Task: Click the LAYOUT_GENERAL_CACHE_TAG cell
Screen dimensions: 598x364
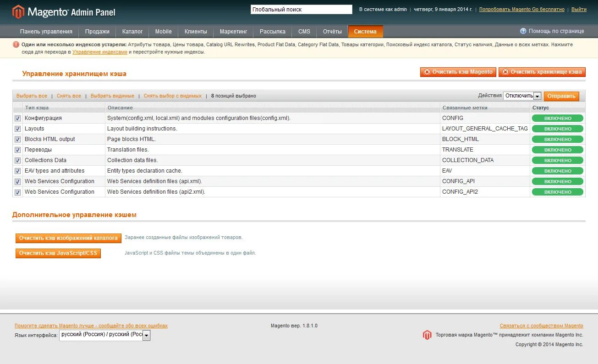Action: [x=485, y=129]
